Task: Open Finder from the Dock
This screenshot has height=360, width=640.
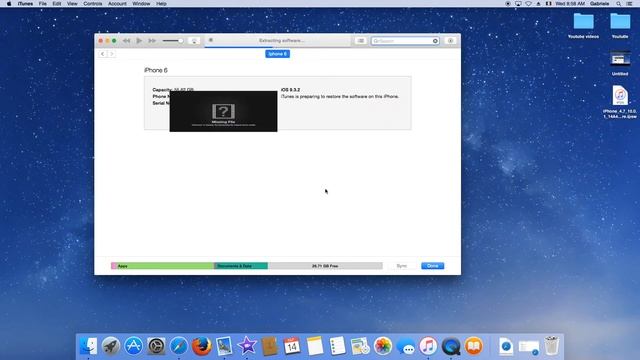Action: (x=89, y=346)
